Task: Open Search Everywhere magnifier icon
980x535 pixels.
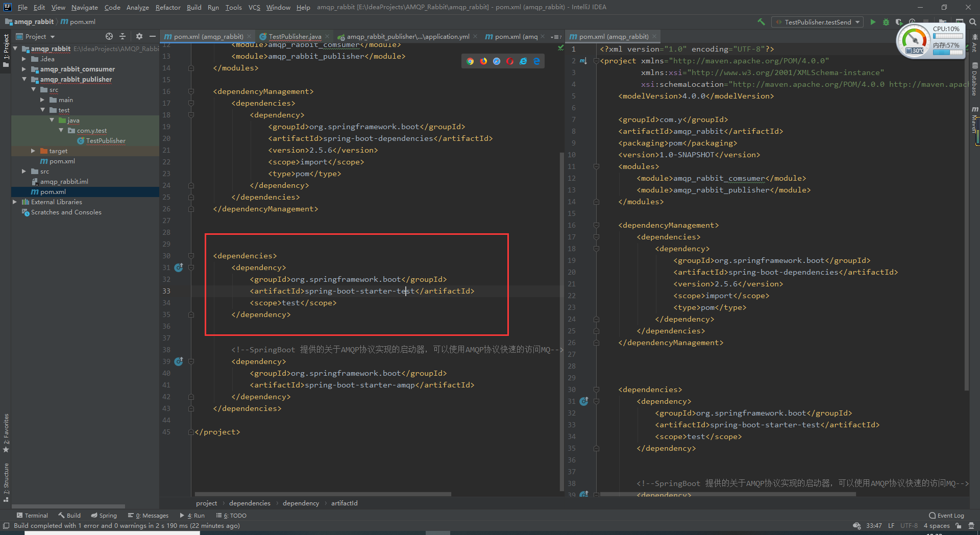Action: (x=973, y=22)
